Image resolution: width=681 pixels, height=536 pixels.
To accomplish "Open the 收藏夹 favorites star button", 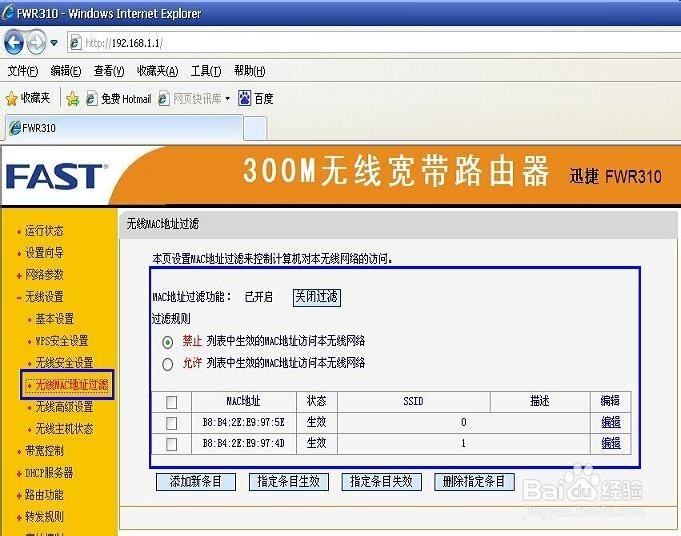I will coord(28,99).
